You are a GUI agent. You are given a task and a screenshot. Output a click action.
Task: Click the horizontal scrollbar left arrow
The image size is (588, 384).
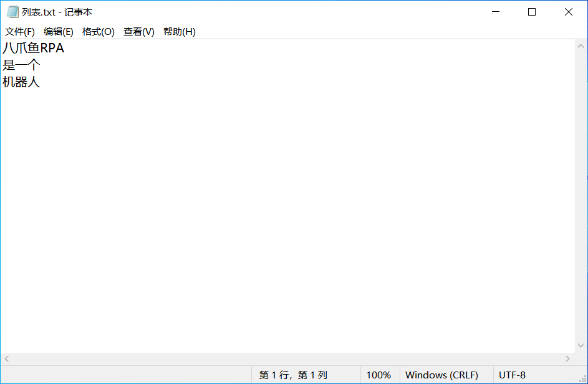pyautogui.click(x=7, y=359)
